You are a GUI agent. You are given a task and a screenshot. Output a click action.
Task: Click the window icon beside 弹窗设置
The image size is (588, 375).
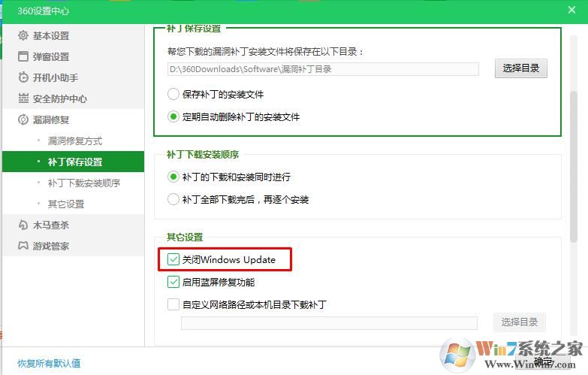click(23, 56)
